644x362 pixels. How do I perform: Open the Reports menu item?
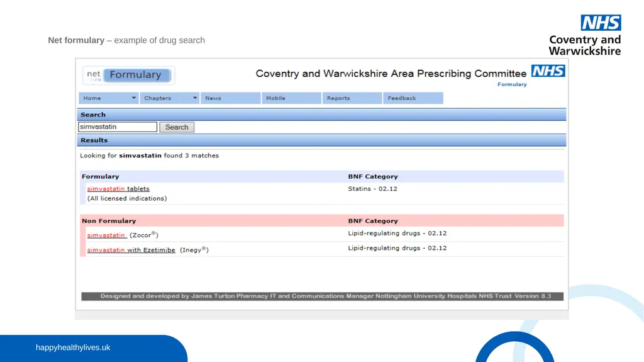point(352,98)
